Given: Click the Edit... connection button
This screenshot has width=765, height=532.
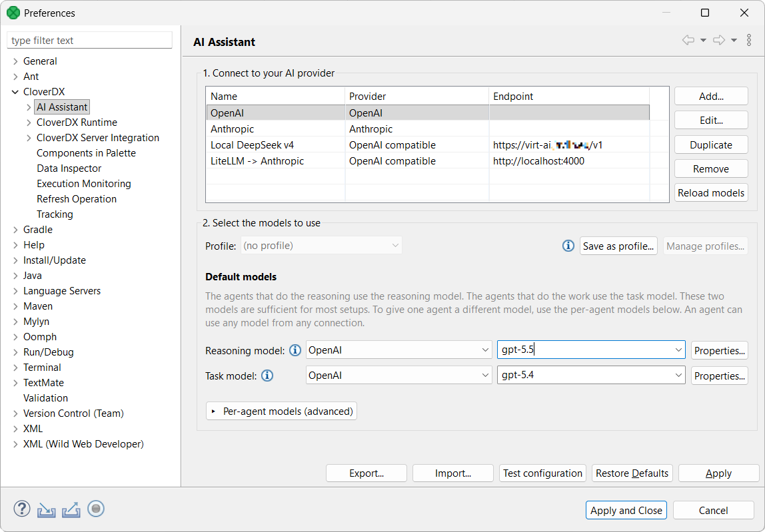Looking at the screenshot, I should (x=711, y=120).
